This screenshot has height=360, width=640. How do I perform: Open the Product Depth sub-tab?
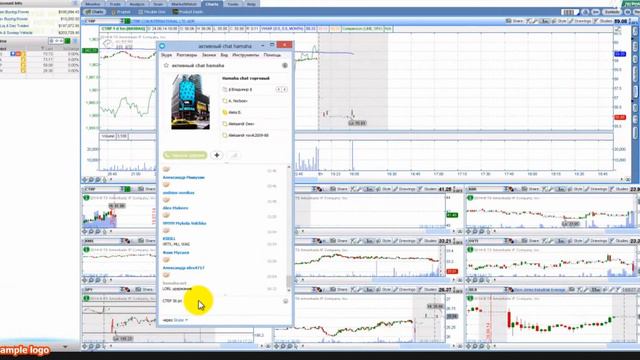point(188,12)
